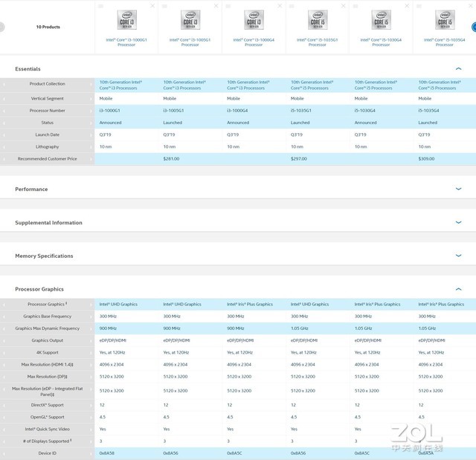Open the Intel Core i3-1005G1 Processor link
Viewport: 476px width, 460px height.
pos(190,42)
